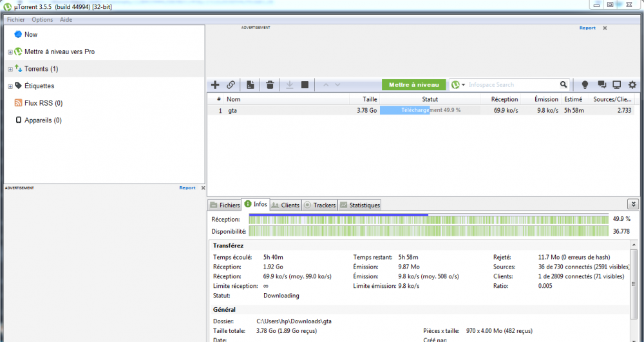This screenshot has height=342, width=644.
Task: Click the Add Torrent from URL link icon
Action: click(231, 85)
